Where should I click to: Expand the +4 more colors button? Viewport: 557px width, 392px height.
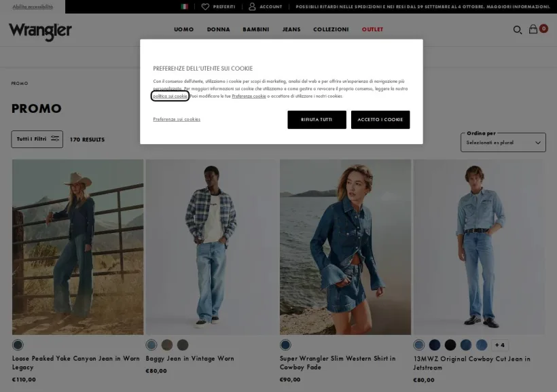coord(499,345)
